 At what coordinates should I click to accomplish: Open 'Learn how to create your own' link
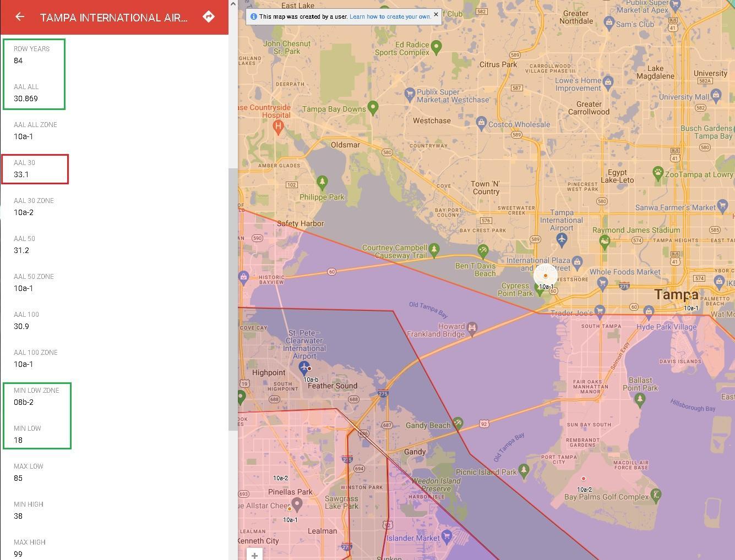click(x=390, y=17)
